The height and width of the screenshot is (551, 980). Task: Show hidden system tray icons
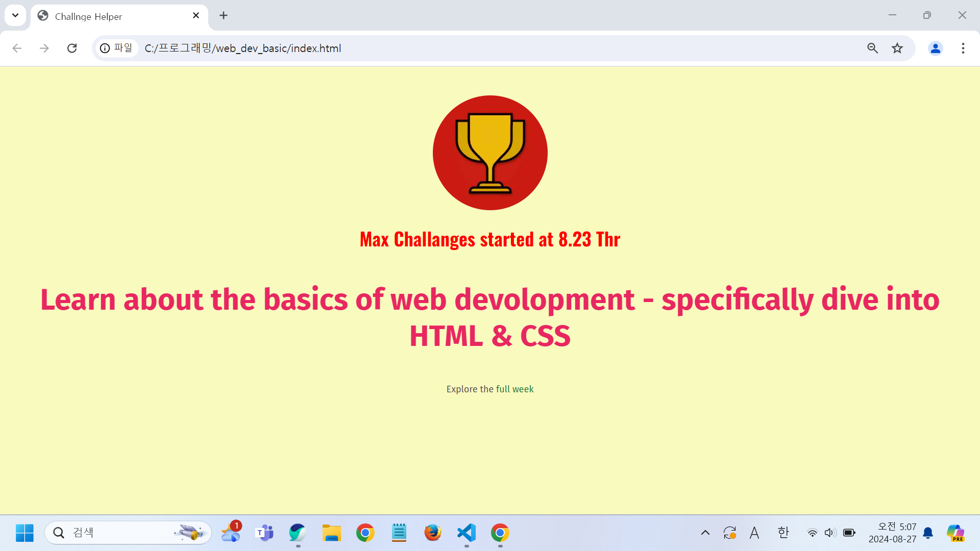[705, 533]
